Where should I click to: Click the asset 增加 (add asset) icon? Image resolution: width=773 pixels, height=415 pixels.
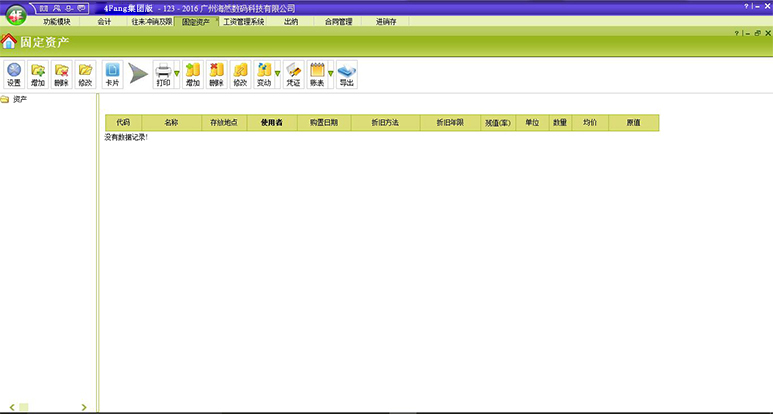pos(193,74)
